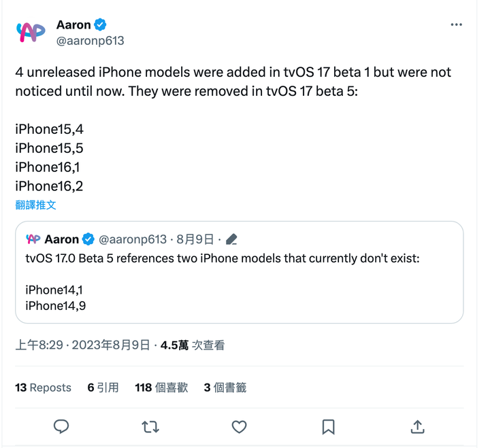View the 118 個喜歡 likes list
Viewport: 490px width, 448px height.
[x=161, y=387]
